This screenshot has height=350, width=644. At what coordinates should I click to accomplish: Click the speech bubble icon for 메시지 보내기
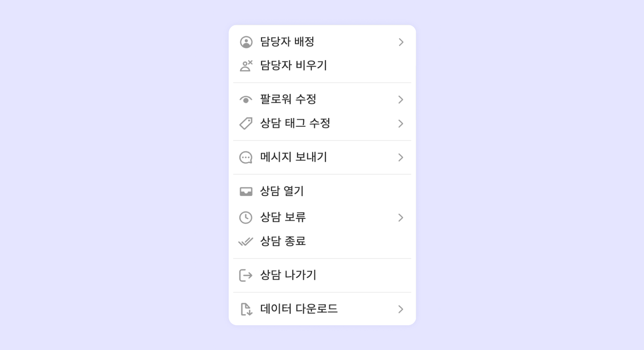[x=246, y=157]
